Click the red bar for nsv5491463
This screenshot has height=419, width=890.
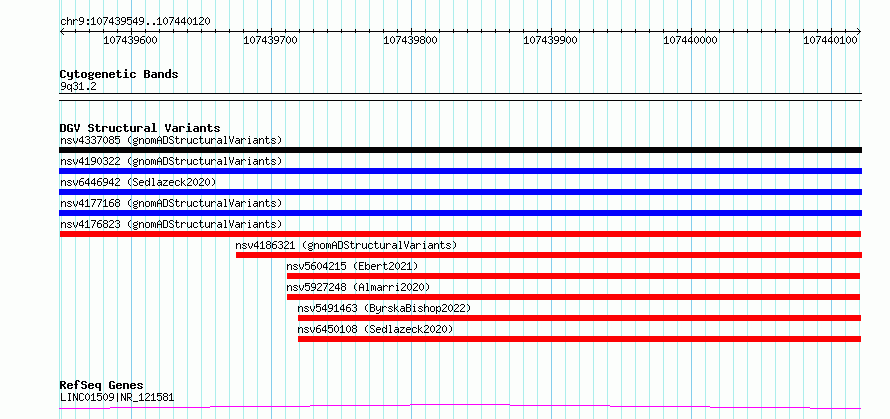[580, 318]
